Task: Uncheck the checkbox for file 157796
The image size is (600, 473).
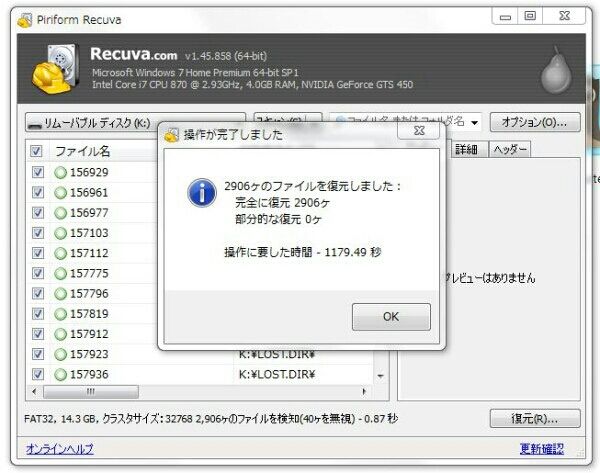Action: pos(38,294)
